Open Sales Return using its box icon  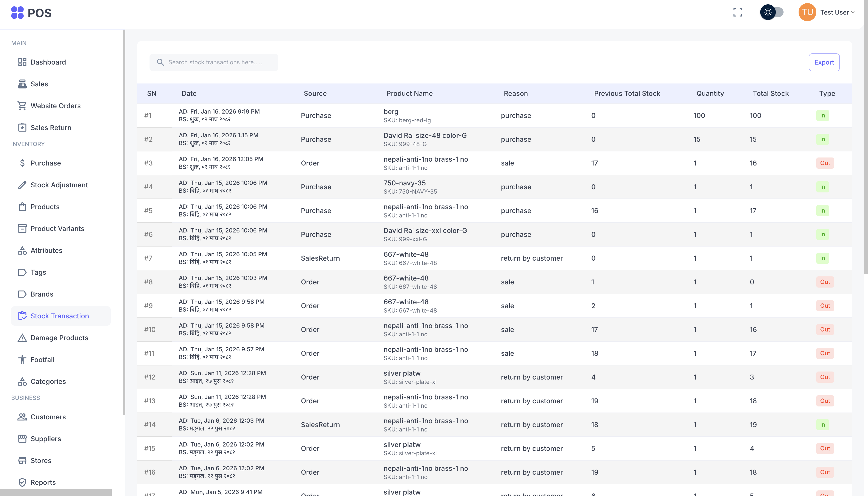(x=23, y=127)
